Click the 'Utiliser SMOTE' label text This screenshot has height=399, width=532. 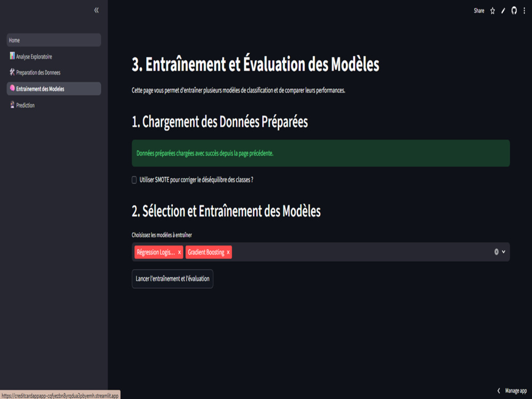(196, 180)
